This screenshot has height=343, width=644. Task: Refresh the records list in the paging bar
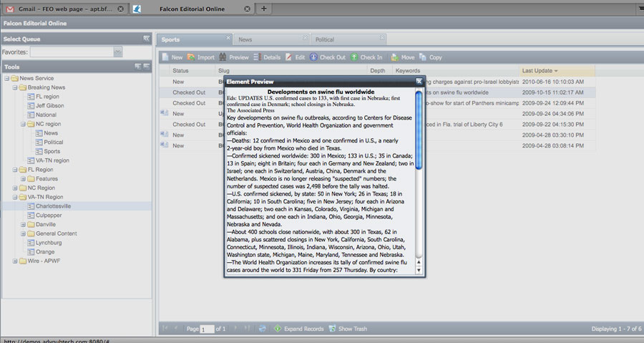pyautogui.click(x=263, y=329)
